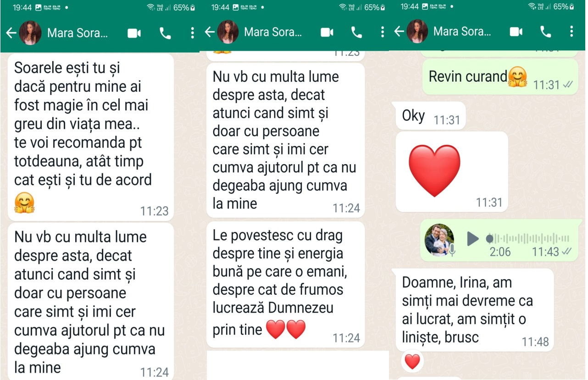Viewport: 588px width, 380px height.
Task: Open Mara Sora contact info from the middle header
Action: (273, 32)
